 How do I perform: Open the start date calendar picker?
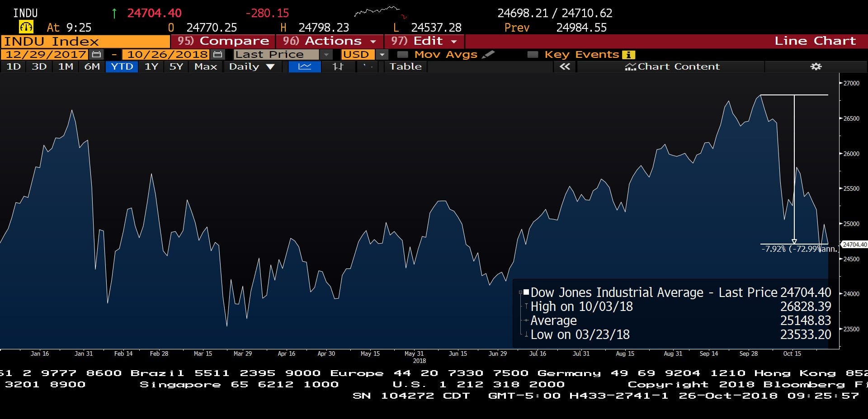pyautogui.click(x=96, y=54)
